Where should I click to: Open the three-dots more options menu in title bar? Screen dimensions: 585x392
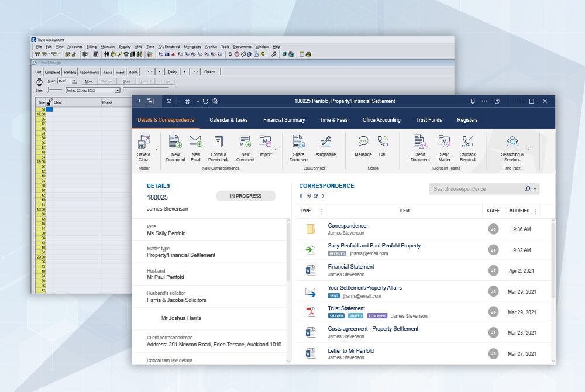click(x=484, y=101)
